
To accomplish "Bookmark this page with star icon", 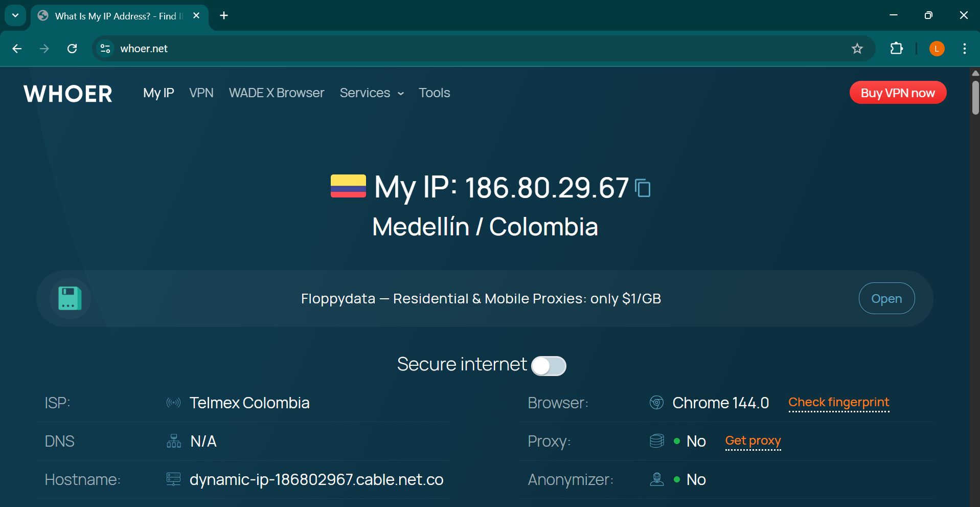I will pyautogui.click(x=857, y=49).
